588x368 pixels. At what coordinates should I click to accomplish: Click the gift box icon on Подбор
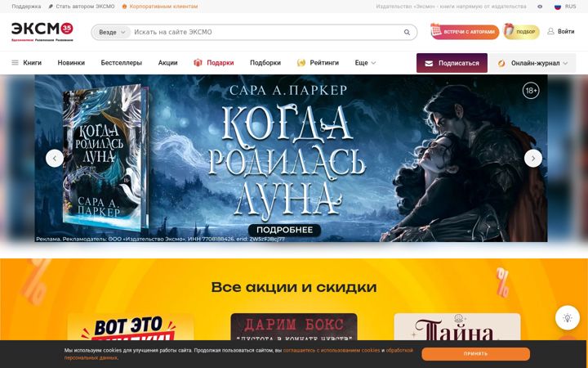click(509, 29)
